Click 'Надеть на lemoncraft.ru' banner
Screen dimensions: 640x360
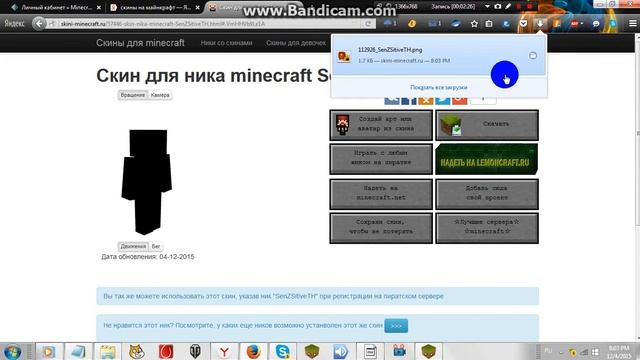(487, 159)
